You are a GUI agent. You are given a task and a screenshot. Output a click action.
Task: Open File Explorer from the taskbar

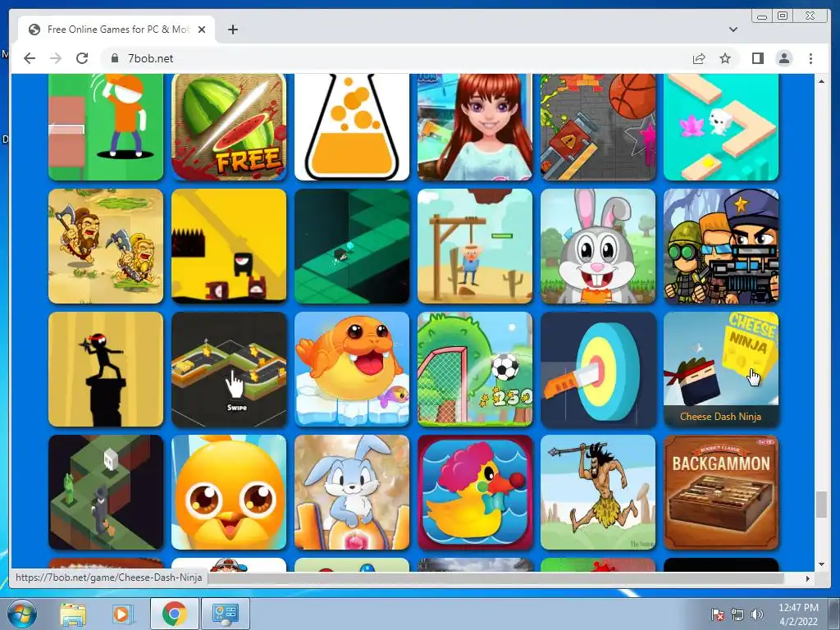coord(73,614)
